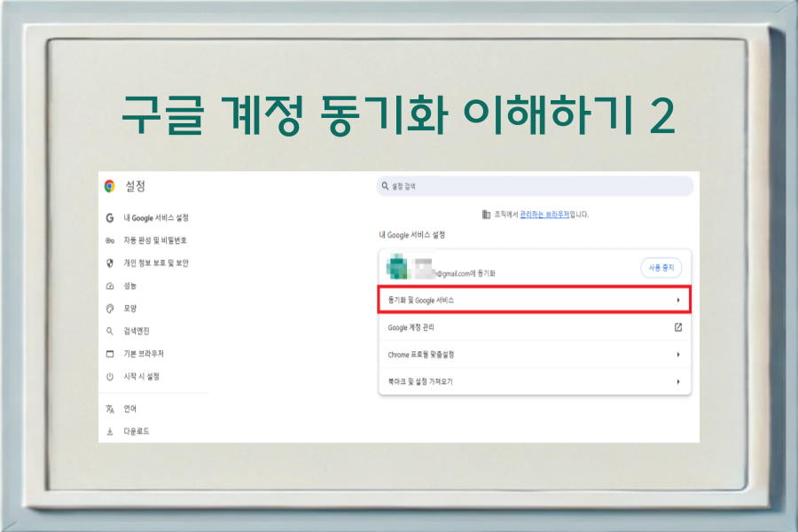
Task: Click the gmail.com에 동기화 account text
Action: click(465, 274)
